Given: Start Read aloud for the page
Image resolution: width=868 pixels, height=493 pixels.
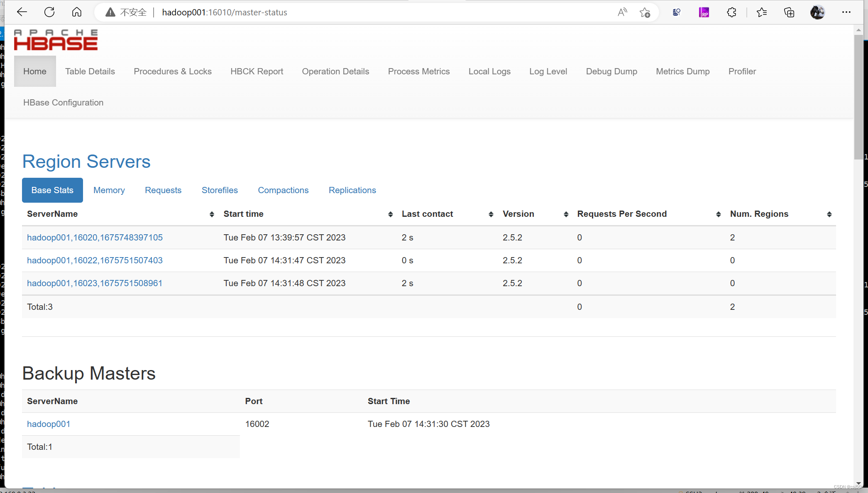Looking at the screenshot, I should [622, 12].
